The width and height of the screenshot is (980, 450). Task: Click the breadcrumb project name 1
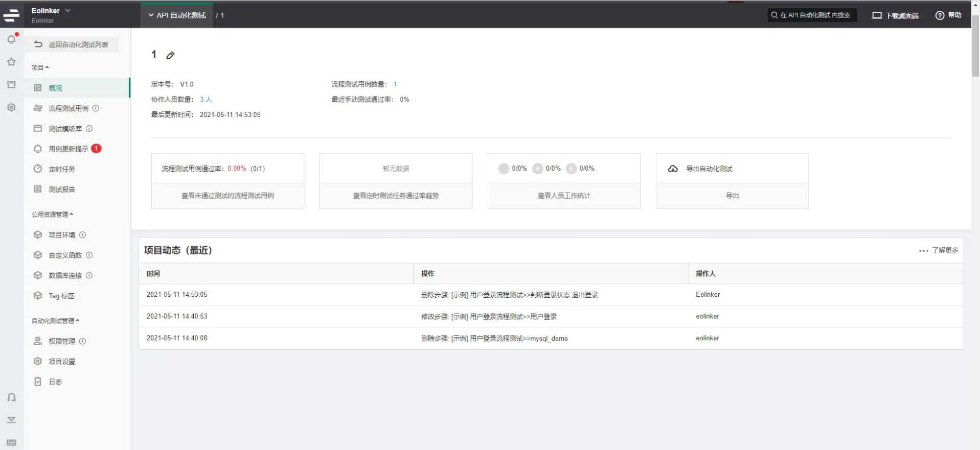tap(222, 15)
